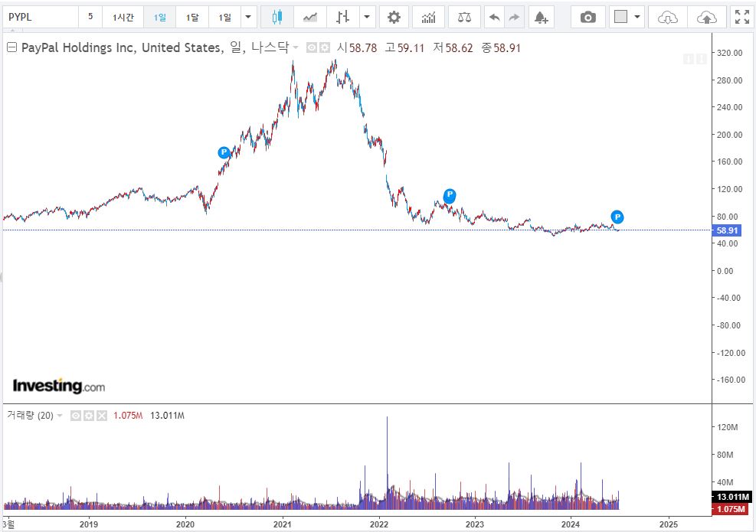Open the dropdown arrow next to 나스닥
This screenshot has height=532, width=756.
point(295,47)
